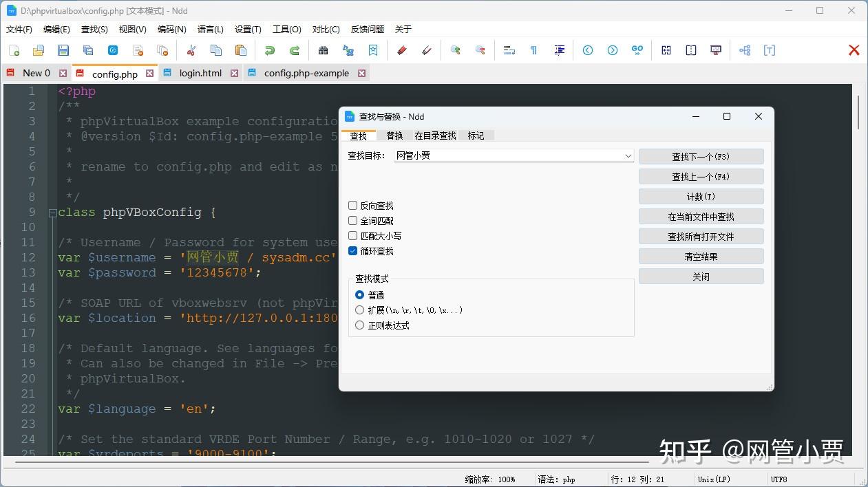Viewport: 868px width, 487px height.
Task: Select the 正则表达式 search mode
Action: [x=359, y=325]
